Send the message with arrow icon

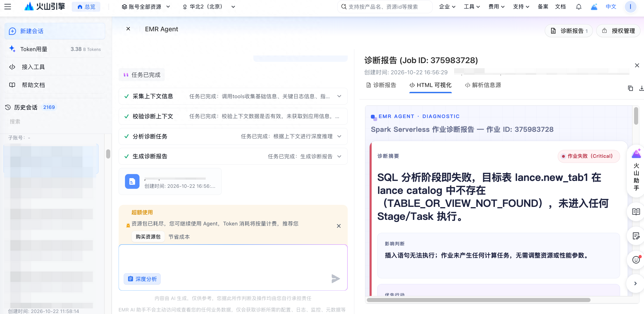[336, 279]
